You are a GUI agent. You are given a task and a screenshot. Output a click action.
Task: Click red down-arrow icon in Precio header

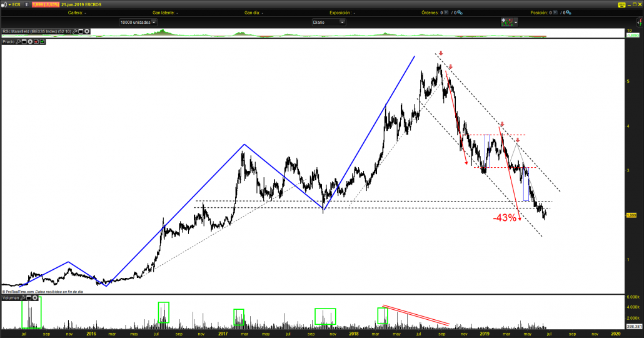click(36, 41)
